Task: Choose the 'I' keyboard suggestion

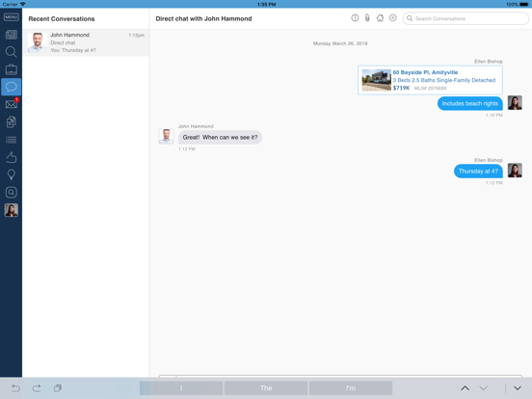Action: click(x=181, y=387)
